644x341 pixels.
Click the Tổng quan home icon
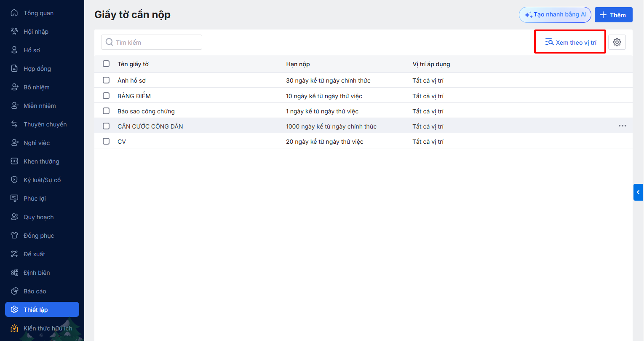pos(14,13)
